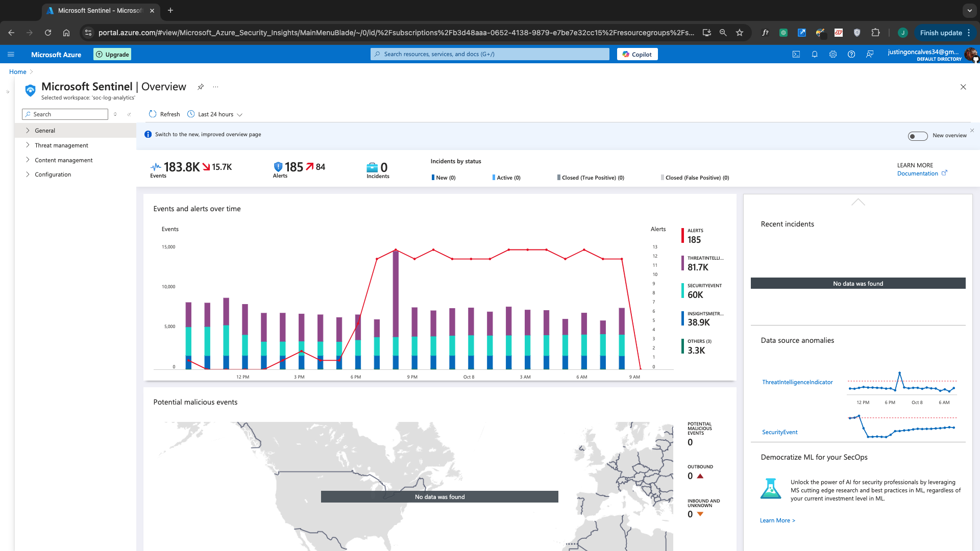Click the Upgrade button

[112, 54]
